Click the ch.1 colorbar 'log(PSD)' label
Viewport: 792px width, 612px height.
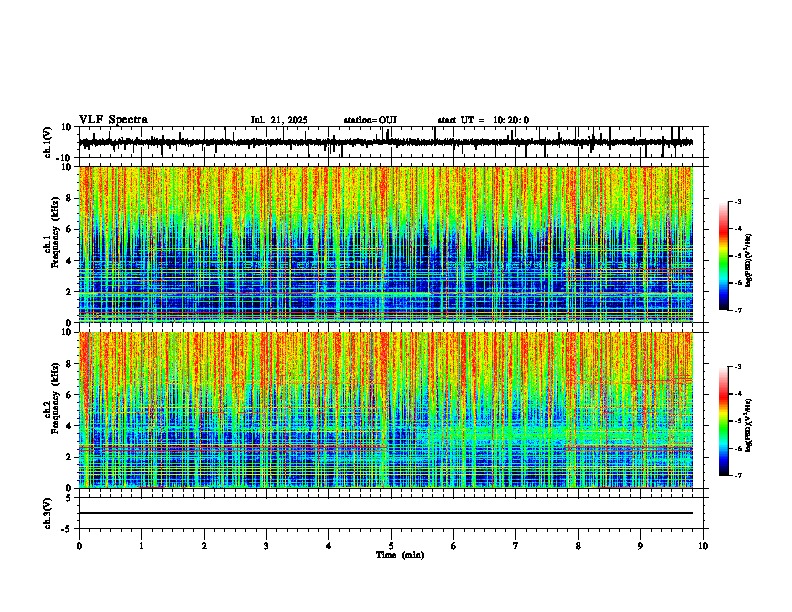[x=749, y=261]
